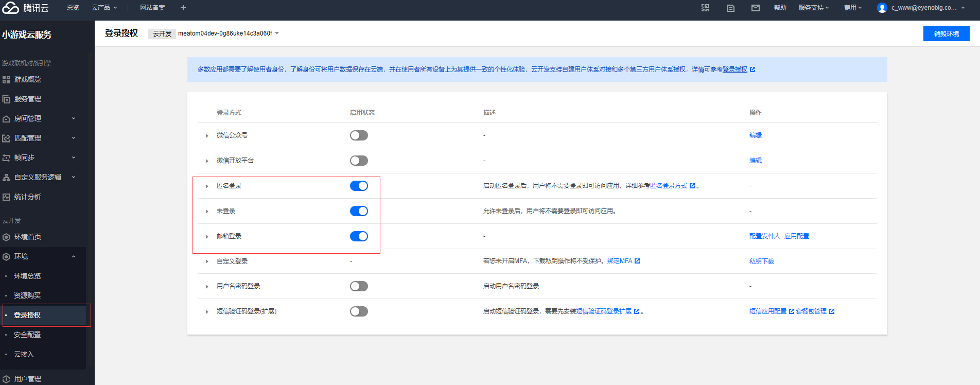This screenshot has width=980, height=385.
Task: Click the Tencent Cloud logo
Action: click(26, 8)
